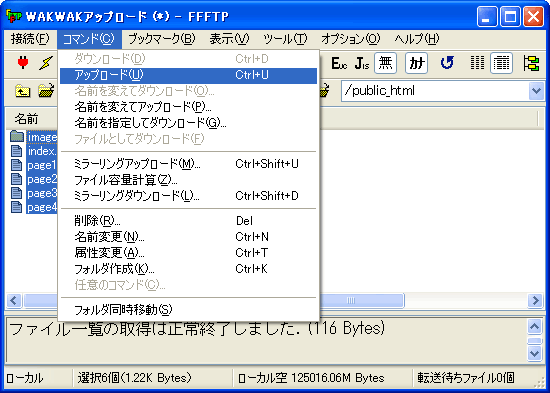The width and height of the screenshot is (550, 393).
Task: Close the コマンド(C) menu
Action: click(x=89, y=39)
